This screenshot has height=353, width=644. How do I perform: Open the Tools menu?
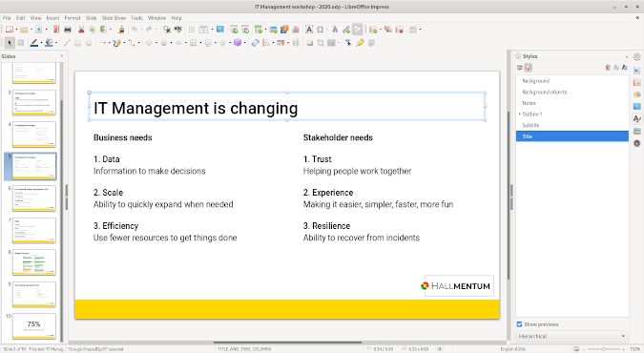[136, 18]
